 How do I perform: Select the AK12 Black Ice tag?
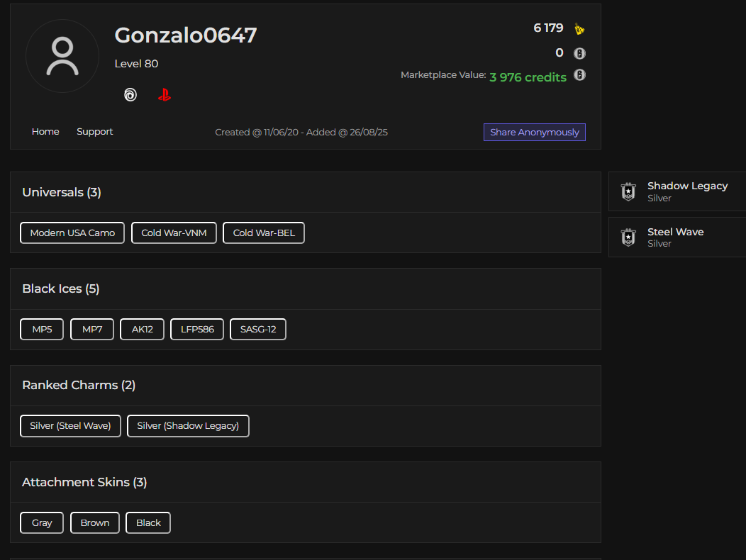pyautogui.click(x=143, y=329)
